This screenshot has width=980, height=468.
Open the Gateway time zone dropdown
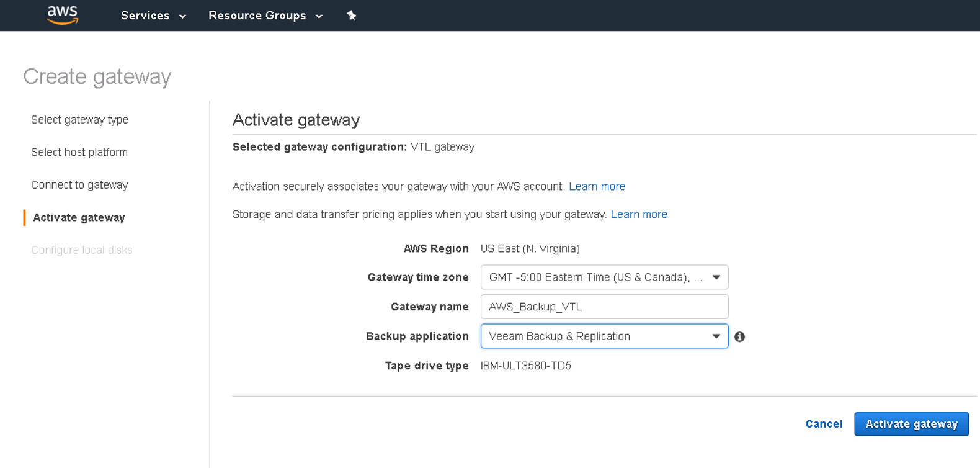pyautogui.click(x=604, y=277)
